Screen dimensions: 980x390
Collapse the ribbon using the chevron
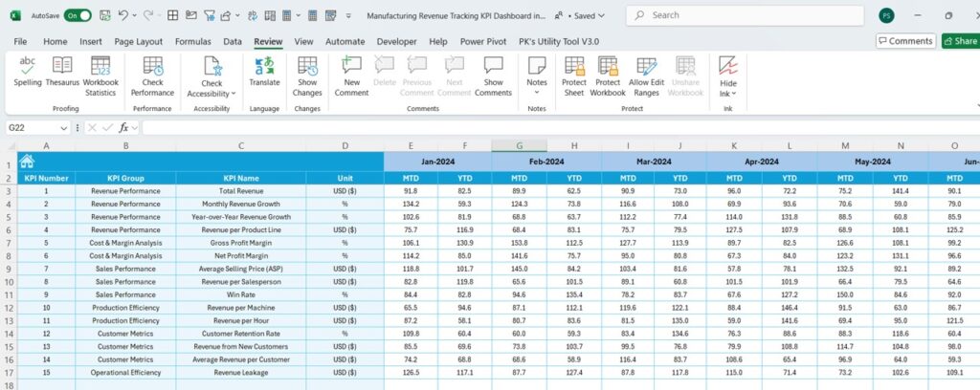click(x=977, y=107)
